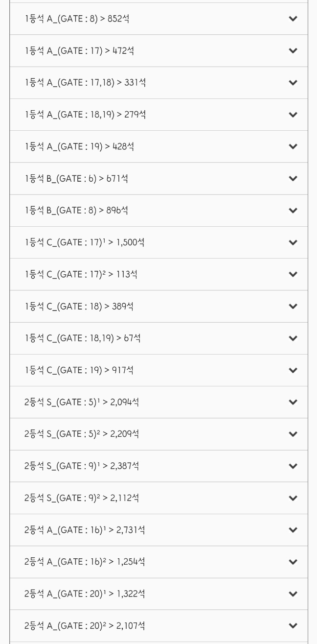Expand 1등석 A GATE 19 428석 row
The width and height of the screenshot is (317, 644).
(158, 146)
